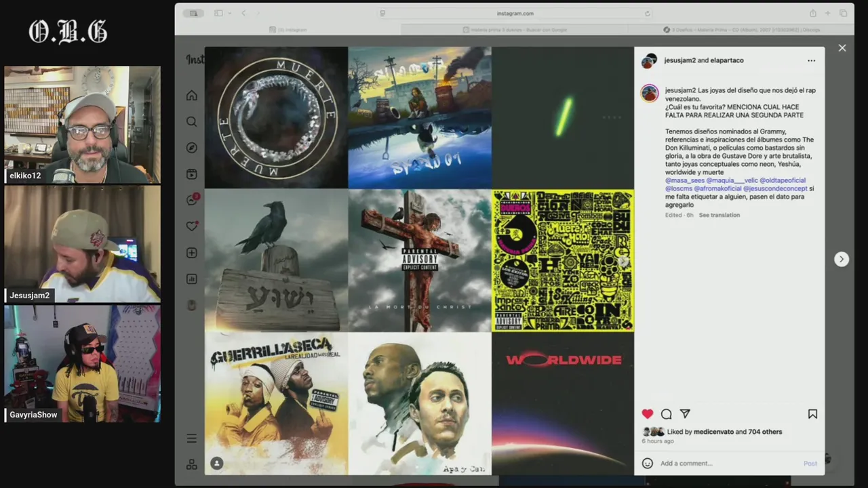
Task: Open Messages with notification badge
Action: pos(192,200)
